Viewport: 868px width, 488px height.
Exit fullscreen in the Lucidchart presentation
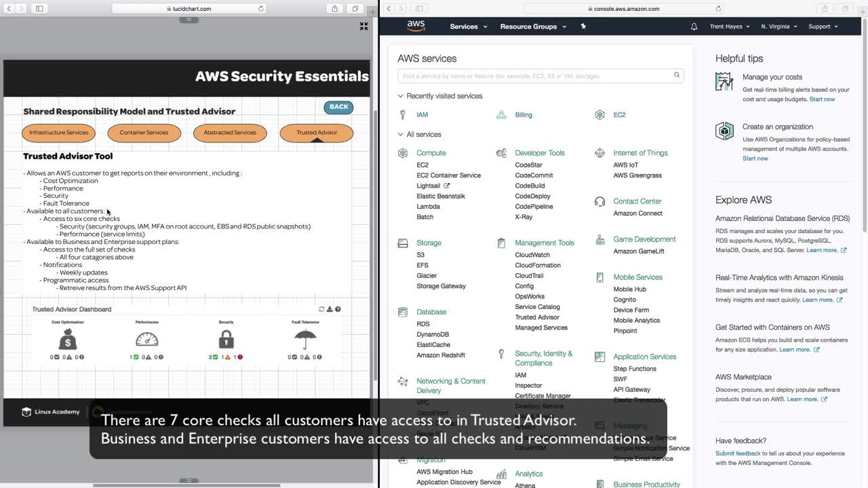[363, 26]
